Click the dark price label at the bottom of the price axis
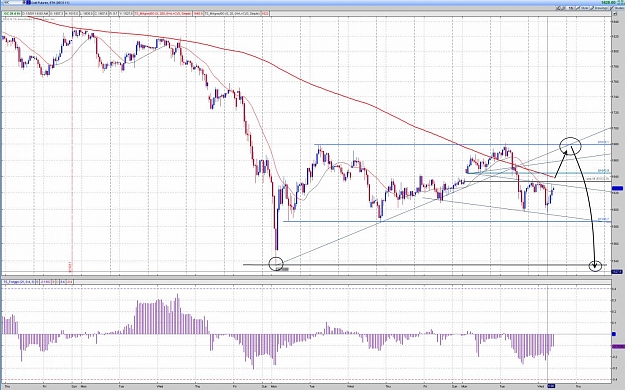625x390 pixels. pos(617,272)
